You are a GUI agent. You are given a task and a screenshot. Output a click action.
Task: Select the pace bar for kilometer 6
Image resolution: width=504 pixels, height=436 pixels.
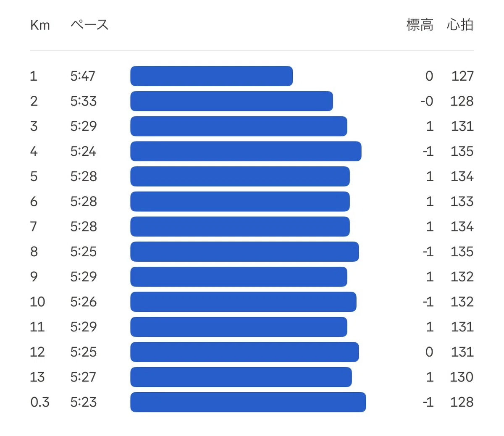[x=240, y=202]
